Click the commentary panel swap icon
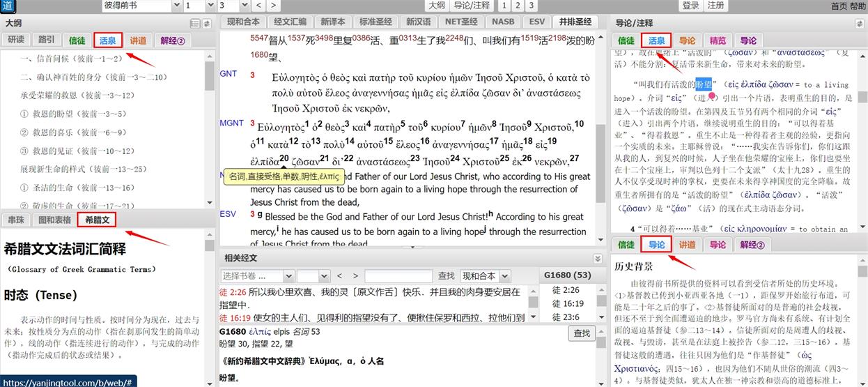868x387 pixels. (x=860, y=23)
